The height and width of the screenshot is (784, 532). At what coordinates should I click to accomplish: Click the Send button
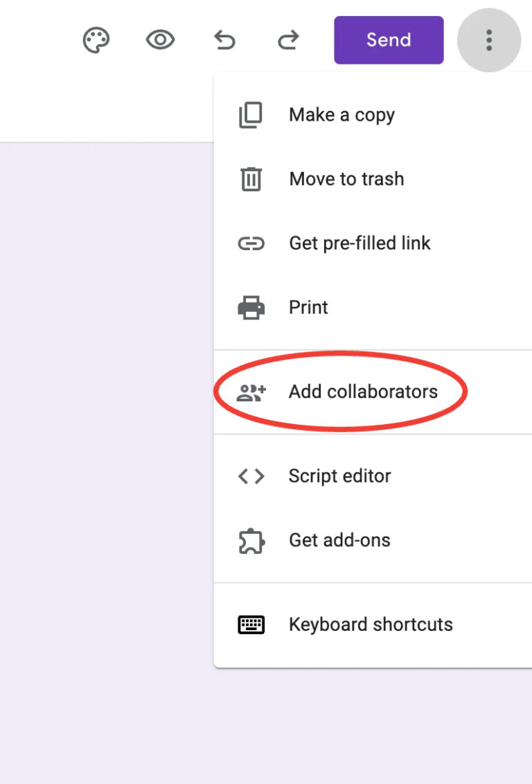[388, 40]
